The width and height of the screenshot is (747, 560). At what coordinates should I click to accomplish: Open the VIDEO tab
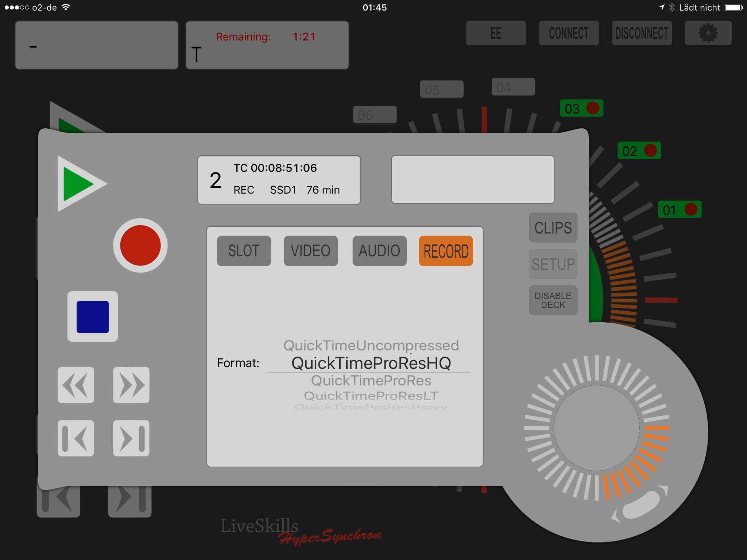point(311,251)
